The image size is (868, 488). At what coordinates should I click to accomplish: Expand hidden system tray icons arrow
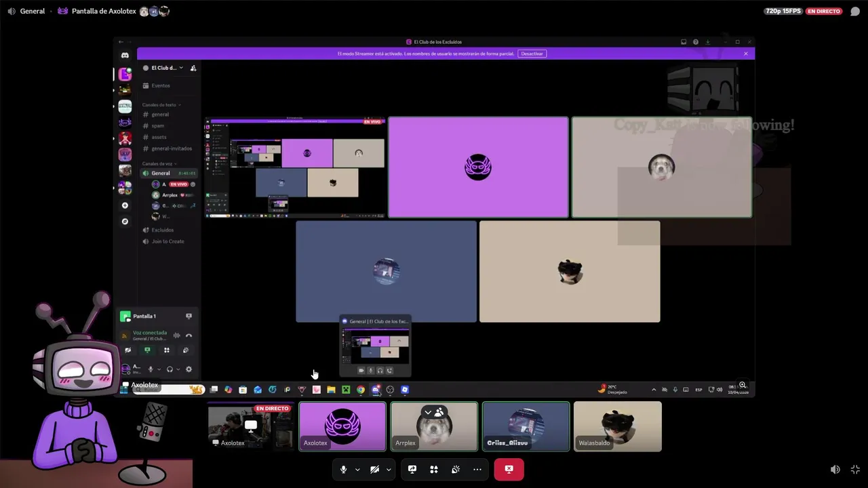[654, 390]
